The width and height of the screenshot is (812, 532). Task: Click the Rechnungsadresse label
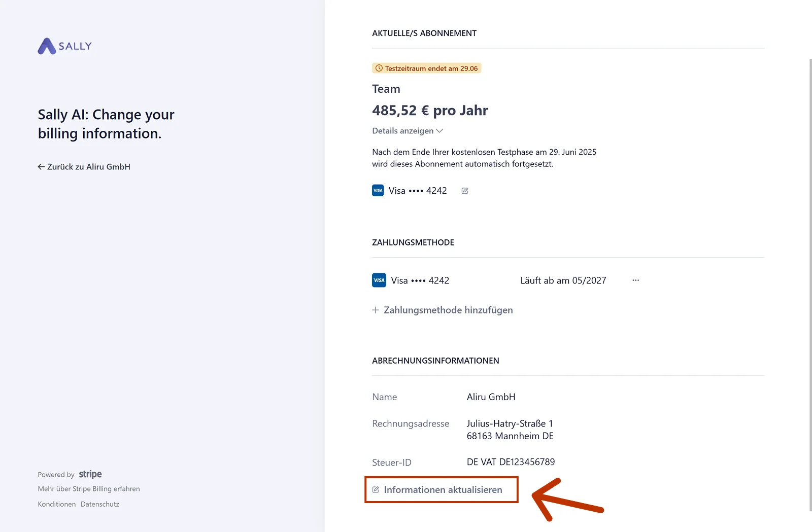(411, 423)
